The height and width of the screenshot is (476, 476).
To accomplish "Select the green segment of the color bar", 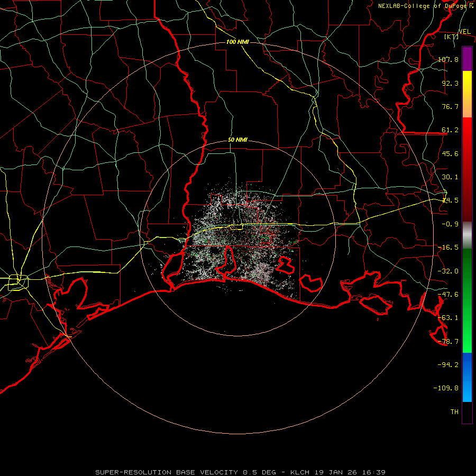I will point(467,300).
